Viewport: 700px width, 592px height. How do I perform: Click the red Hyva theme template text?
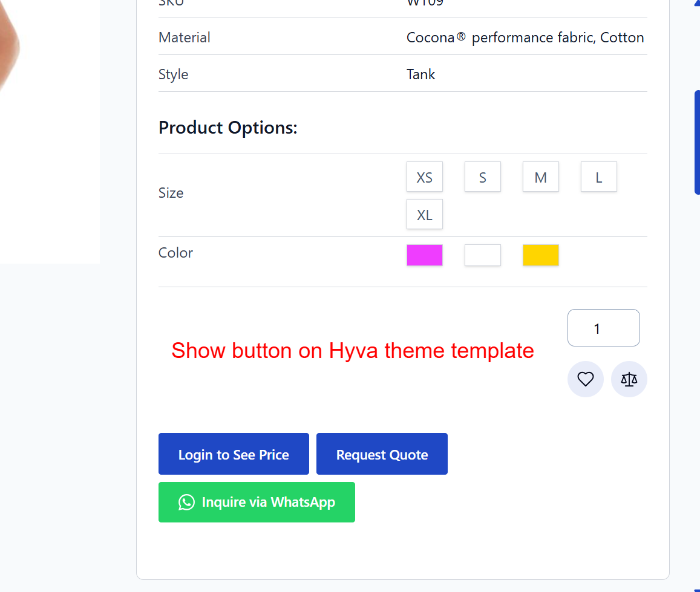coord(352,351)
